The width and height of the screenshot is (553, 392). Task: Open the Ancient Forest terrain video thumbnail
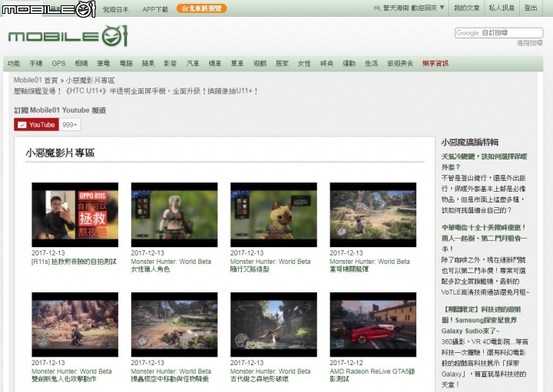tap(273, 324)
